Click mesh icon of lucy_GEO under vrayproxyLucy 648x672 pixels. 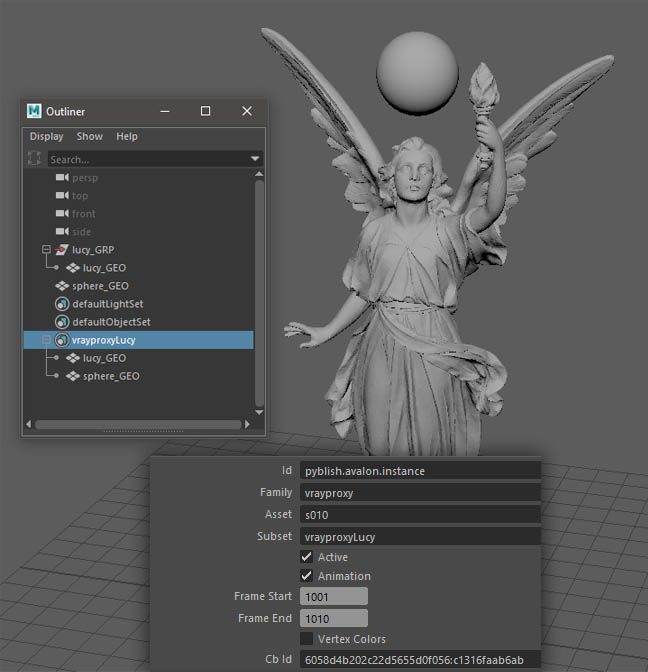click(x=73, y=358)
